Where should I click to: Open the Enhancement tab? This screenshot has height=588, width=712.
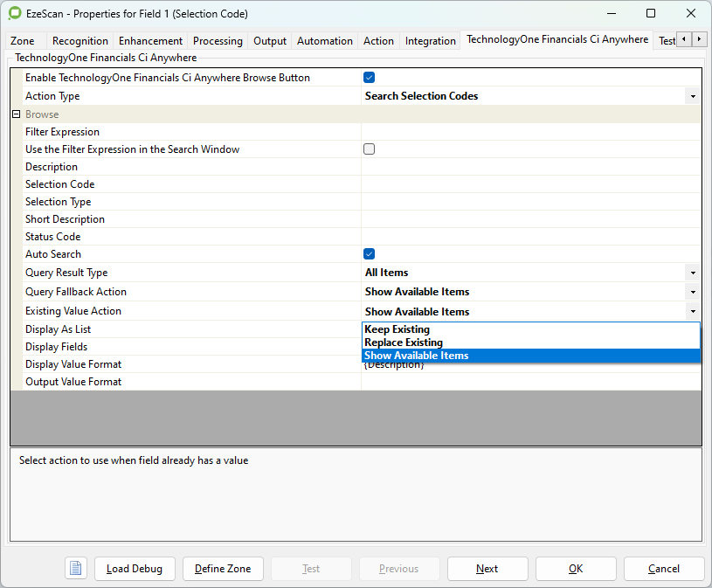(150, 41)
